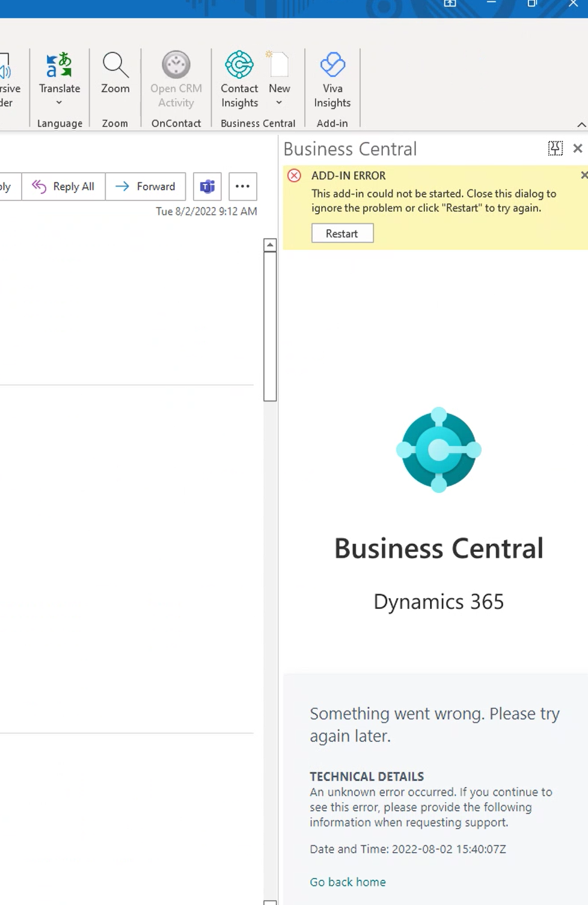Screen dimensions: 588x905
Task: Click the red add-in error icon
Action: 295,176
